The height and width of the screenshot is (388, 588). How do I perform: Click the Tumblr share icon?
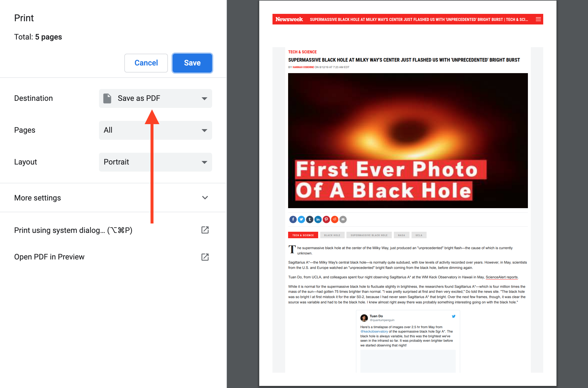click(x=310, y=219)
